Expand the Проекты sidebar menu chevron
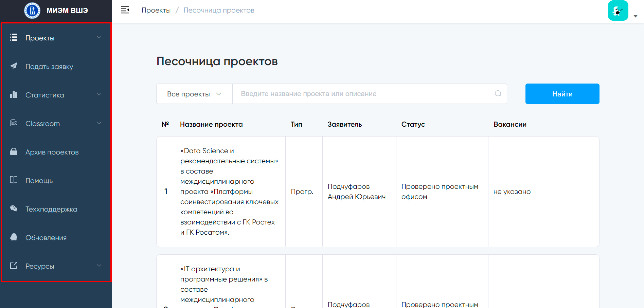Image resolution: width=644 pixels, height=308 pixels. 99,37
